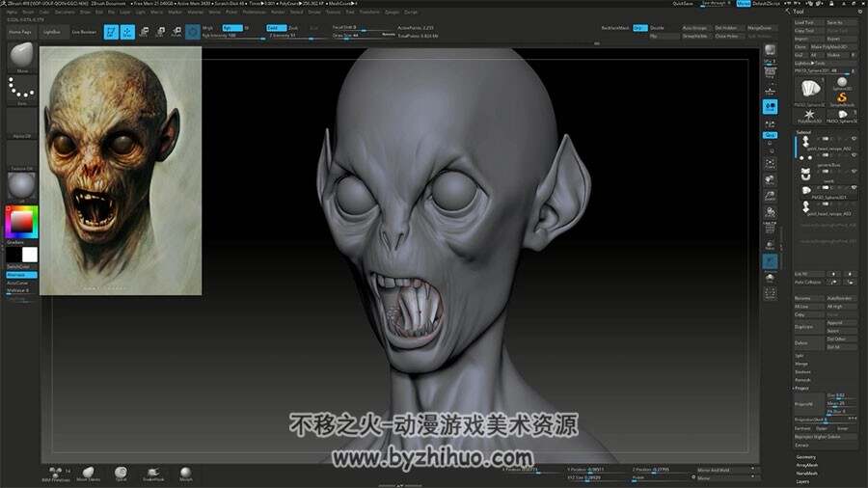Viewport: 868px width, 488px height.
Task: Toggle visibility of PM3D_Sphere3D1 subtool
Action: [854, 187]
